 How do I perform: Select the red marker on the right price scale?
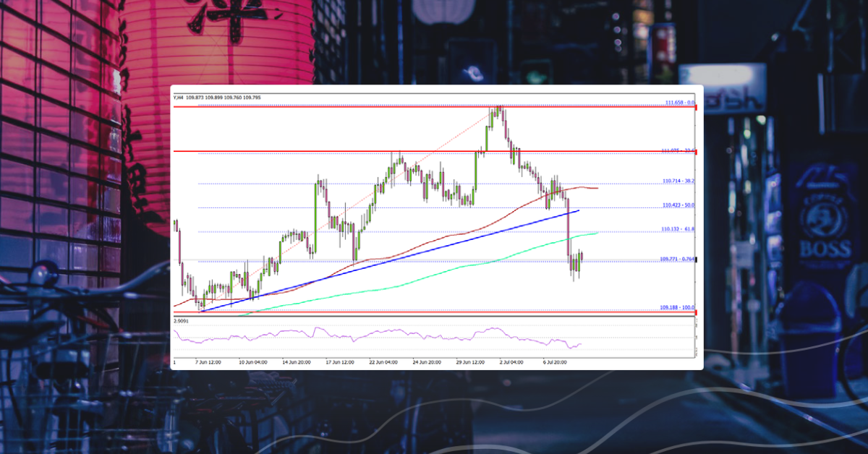coord(697,106)
